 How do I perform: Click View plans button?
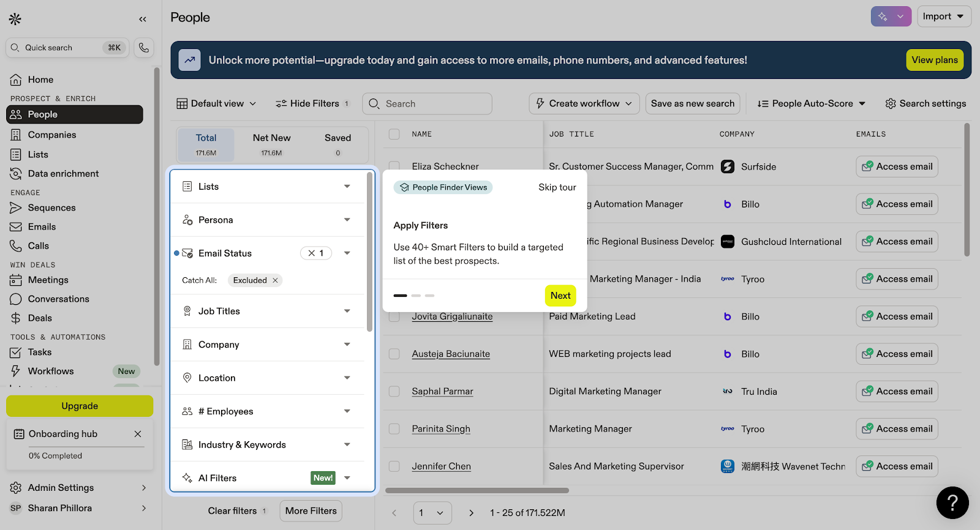pos(935,60)
